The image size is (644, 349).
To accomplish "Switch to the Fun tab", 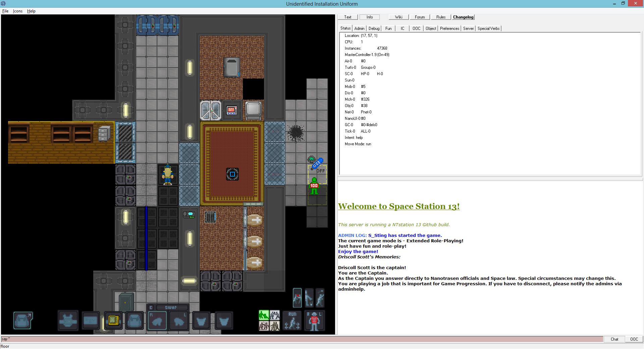I will [x=388, y=29].
